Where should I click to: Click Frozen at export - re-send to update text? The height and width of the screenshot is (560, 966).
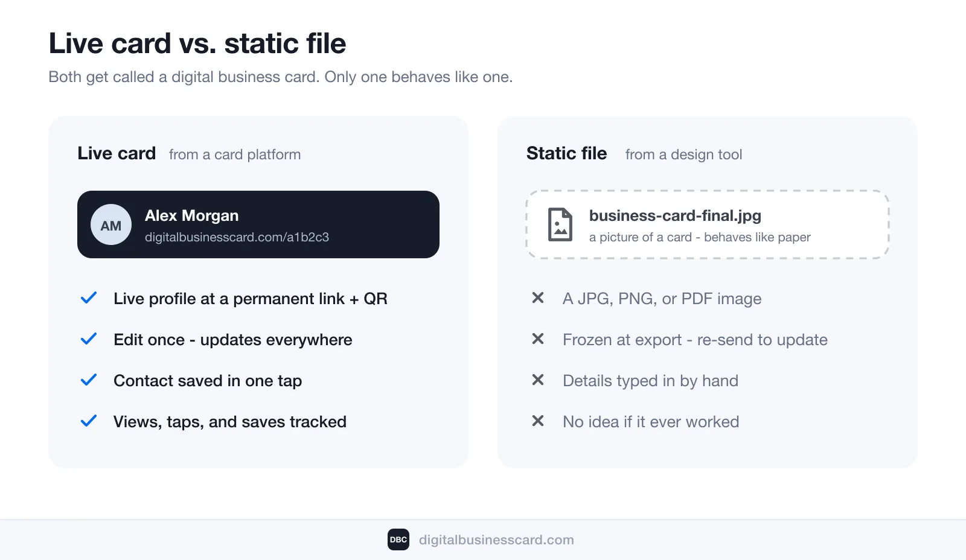[x=695, y=340]
